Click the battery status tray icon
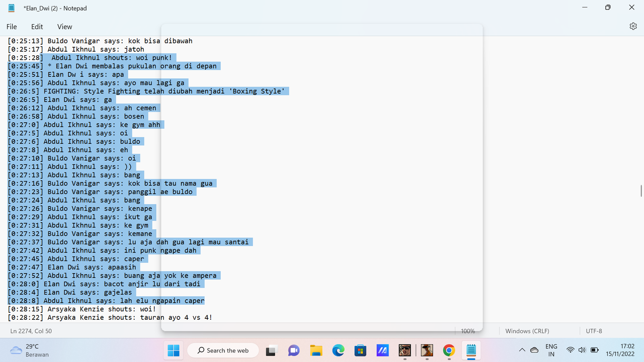 (x=594, y=350)
